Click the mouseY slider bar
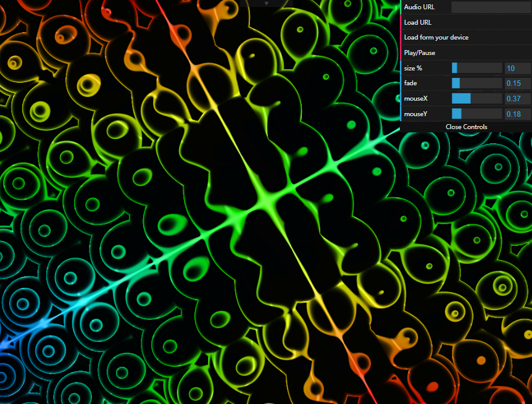532x404 pixels. tap(476, 114)
